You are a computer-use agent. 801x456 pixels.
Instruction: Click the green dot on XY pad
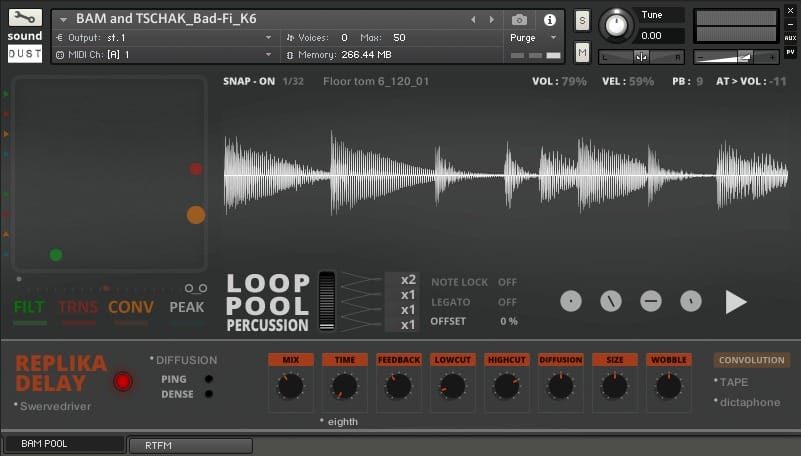click(56, 254)
